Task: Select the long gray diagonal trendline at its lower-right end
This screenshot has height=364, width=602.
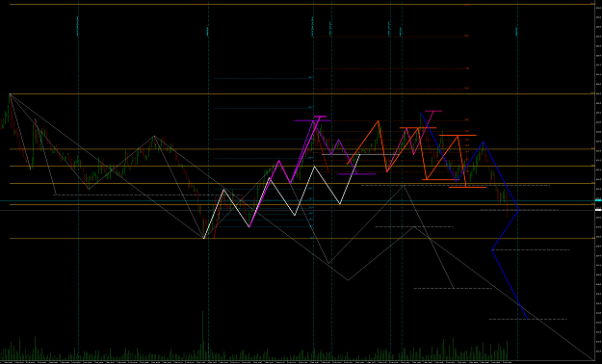Action: pyautogui.click(x=591, y=358)
